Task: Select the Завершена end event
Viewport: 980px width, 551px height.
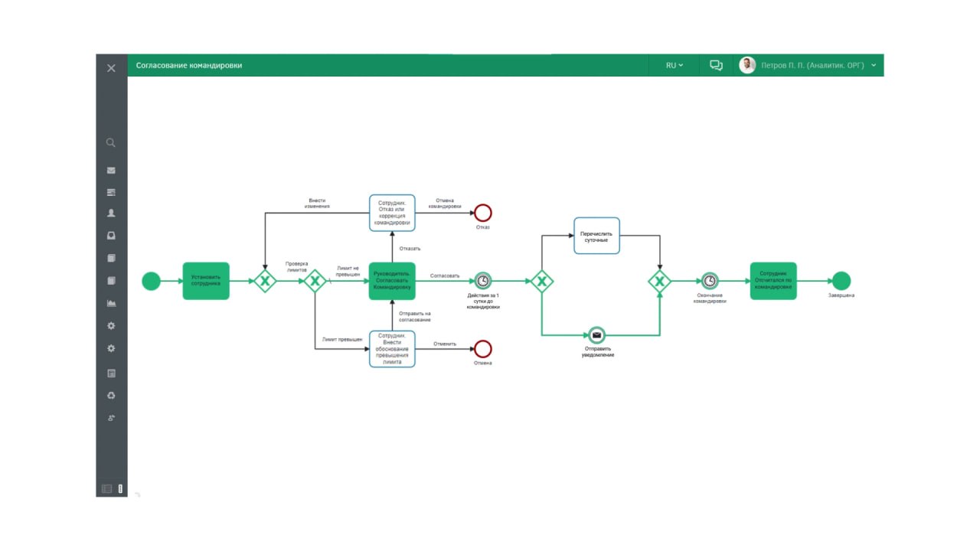Action: tap(841, 281)
